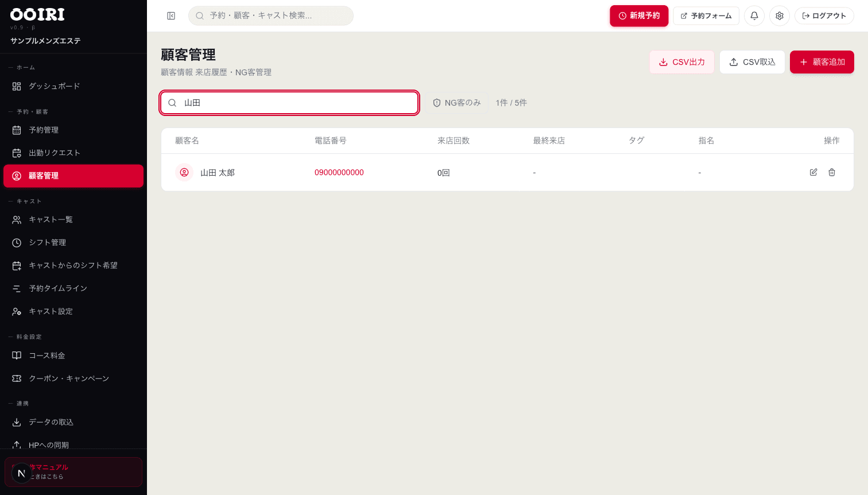This screenshot has height=495, width=868.
Task: Open キャスト設定 page
Action: [73, 312]
